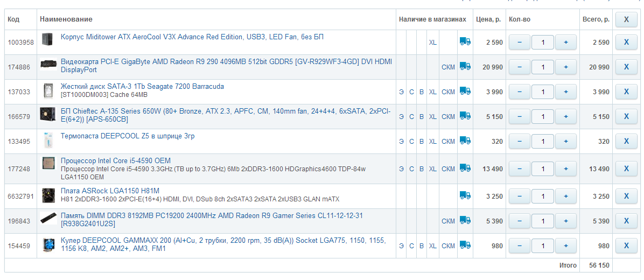Click delivery truck icon for Chieftec PSU row

pyautogui.click(x=465, y=116)
